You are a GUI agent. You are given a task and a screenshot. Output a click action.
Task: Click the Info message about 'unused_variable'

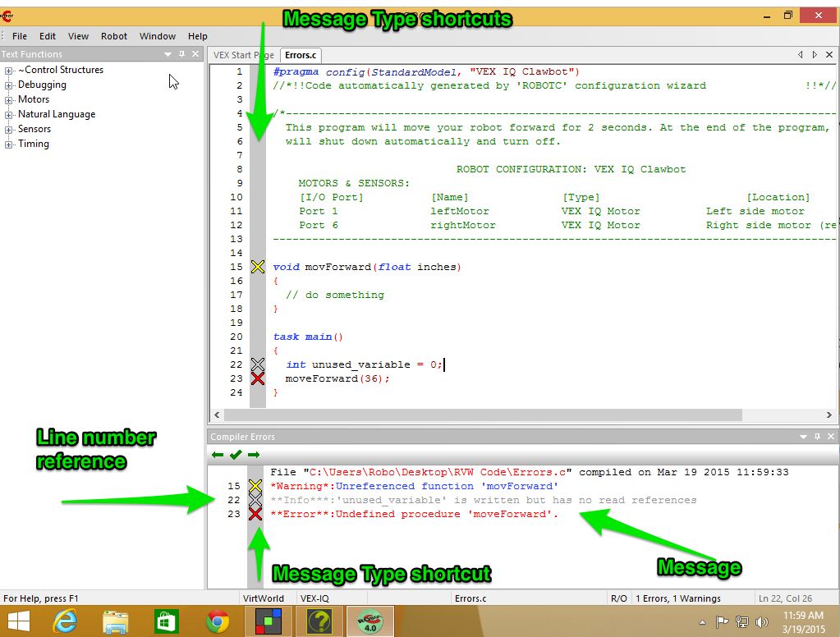click(483, 500)
